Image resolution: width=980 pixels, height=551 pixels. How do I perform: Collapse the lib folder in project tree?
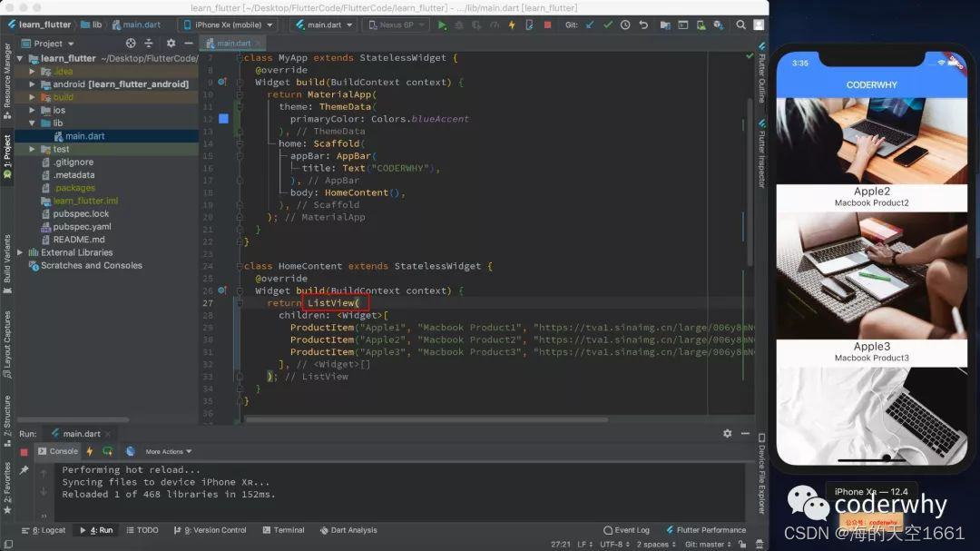[32, 123]
